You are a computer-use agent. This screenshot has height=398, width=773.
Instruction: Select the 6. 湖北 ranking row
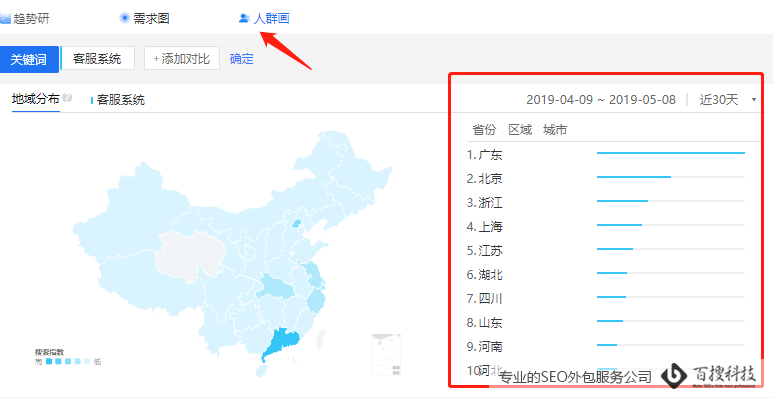pos(606,274)
